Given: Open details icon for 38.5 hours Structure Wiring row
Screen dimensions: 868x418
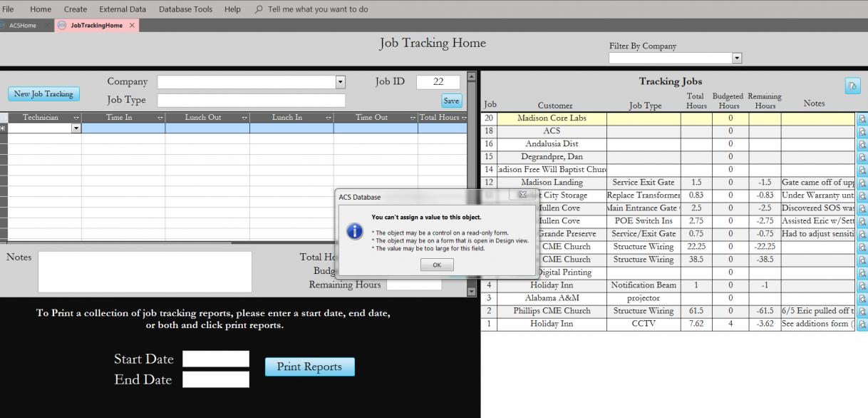Looking at the screenshot, I should pos(862,260).
